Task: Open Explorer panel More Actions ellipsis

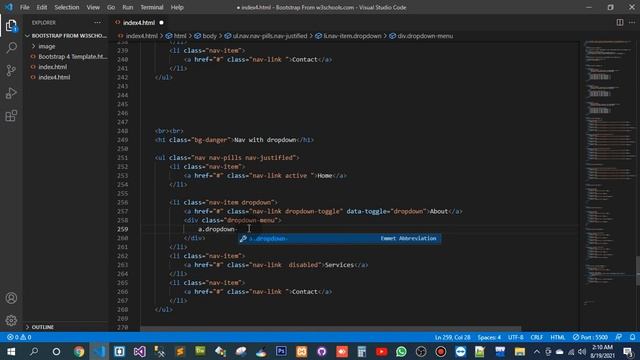Action: [x=97, y=22]
